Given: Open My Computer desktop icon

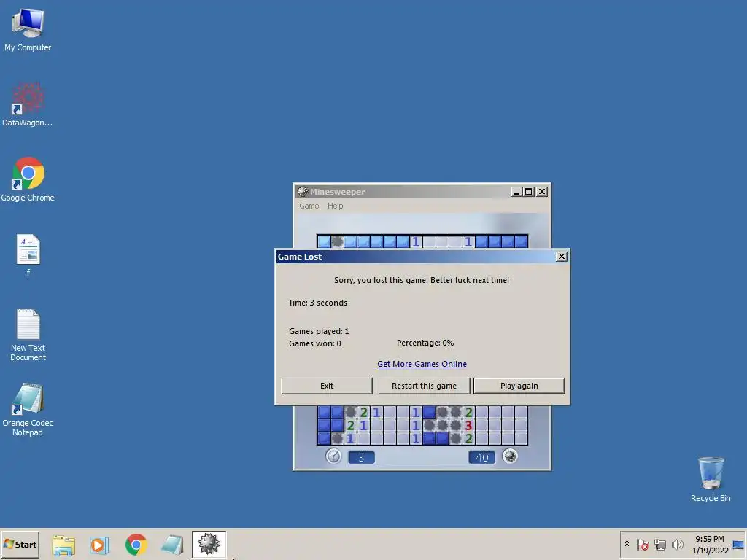Looking at the screenshot, I should point(28,29).
